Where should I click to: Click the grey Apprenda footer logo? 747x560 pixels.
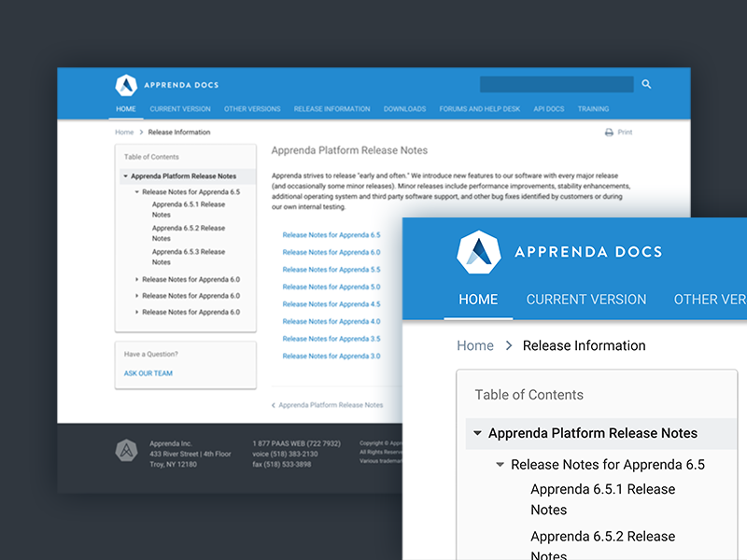pos(126,450)
